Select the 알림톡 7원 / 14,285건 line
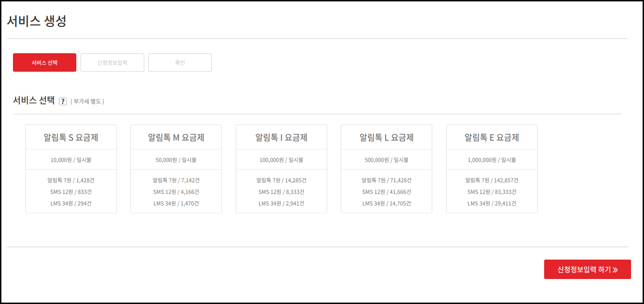Viewport: 644px width, 304px height. (x=282, y=180)
